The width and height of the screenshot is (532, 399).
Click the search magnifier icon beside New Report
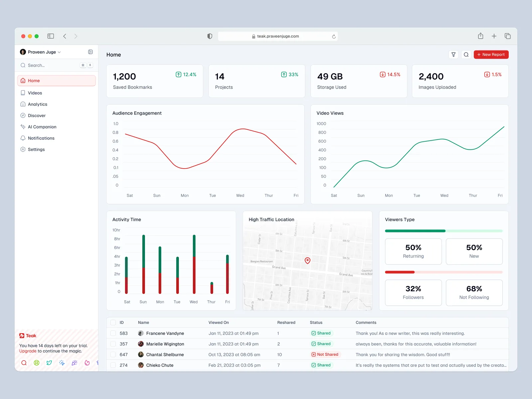point(466,55)
